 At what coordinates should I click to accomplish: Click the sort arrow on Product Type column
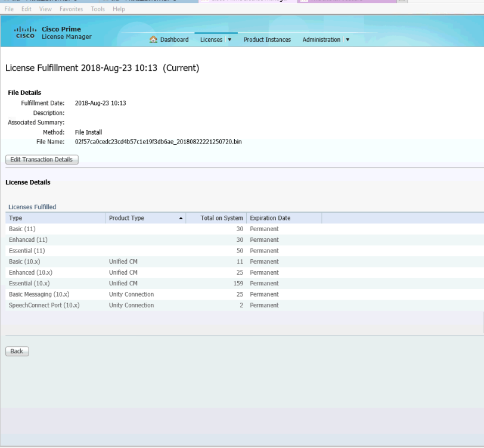click(x=181, y=218)
